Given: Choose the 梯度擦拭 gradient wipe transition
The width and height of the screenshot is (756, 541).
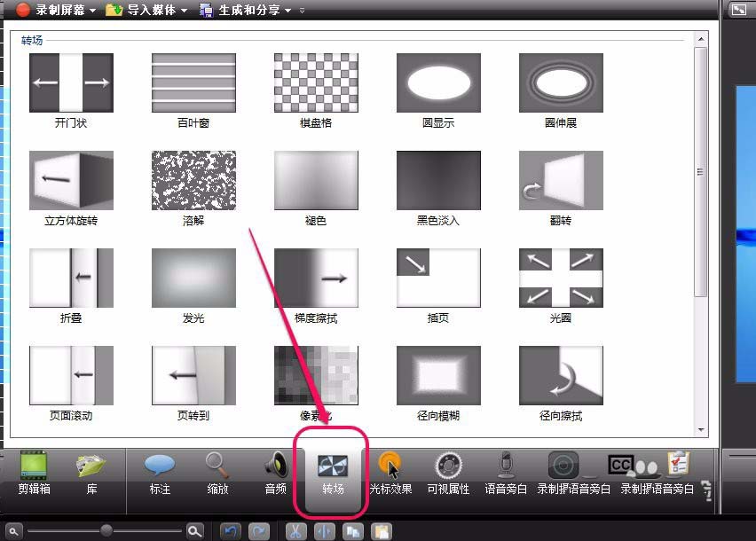Looking at the screenshot, I should click(316, 278).
